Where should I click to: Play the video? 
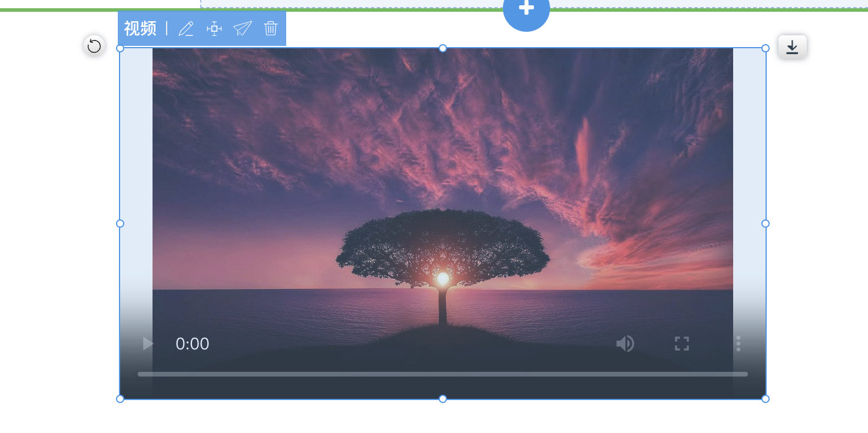(148, 344)
